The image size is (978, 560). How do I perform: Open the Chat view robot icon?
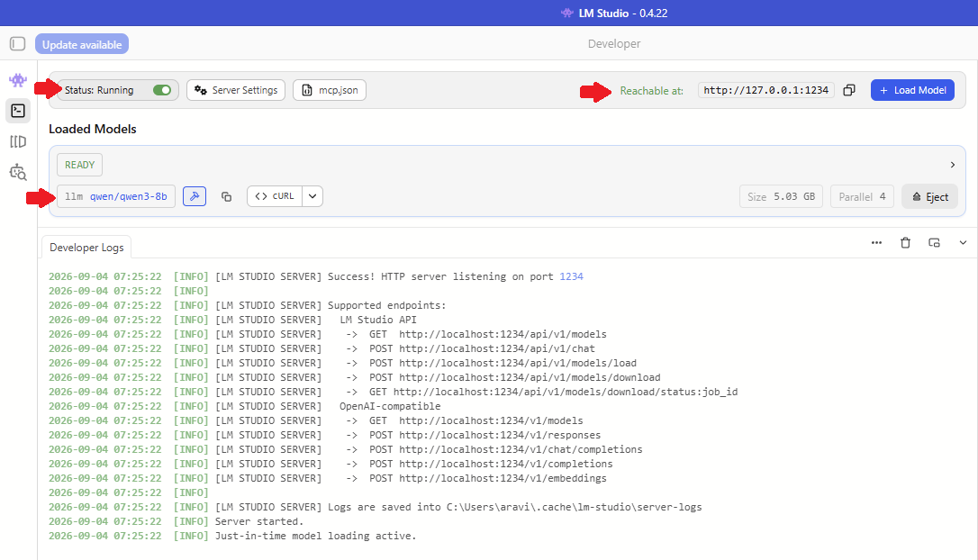[18, 80]
